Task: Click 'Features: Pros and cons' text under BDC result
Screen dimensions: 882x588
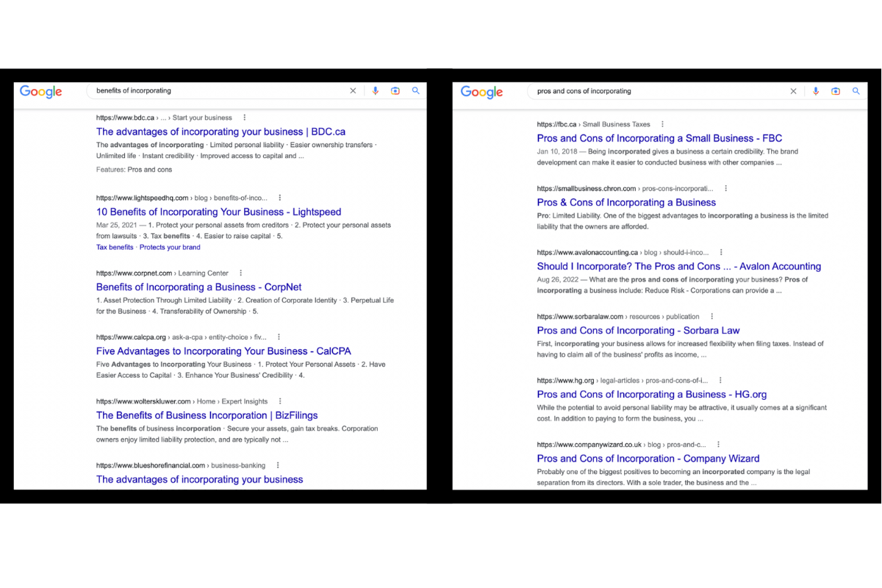Action: (x=134, y=170)
